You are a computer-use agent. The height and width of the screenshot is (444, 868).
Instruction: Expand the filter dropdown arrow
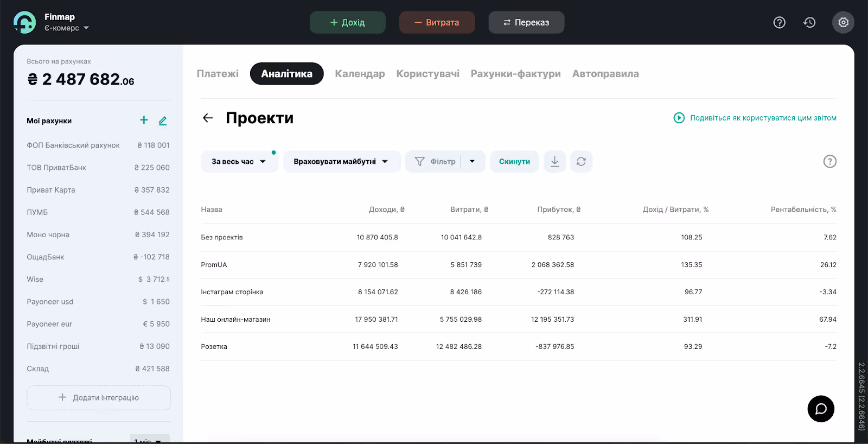[x=473, y=161]
